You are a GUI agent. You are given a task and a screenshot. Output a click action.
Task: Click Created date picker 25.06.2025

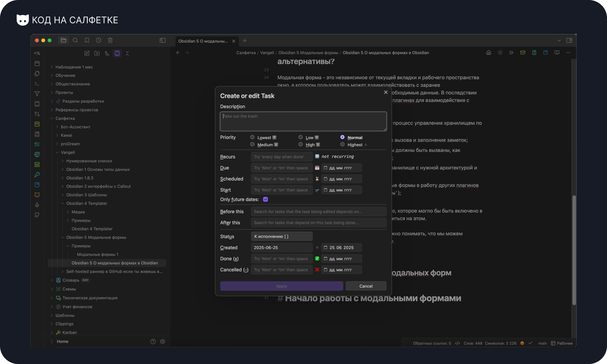point(341,248)
